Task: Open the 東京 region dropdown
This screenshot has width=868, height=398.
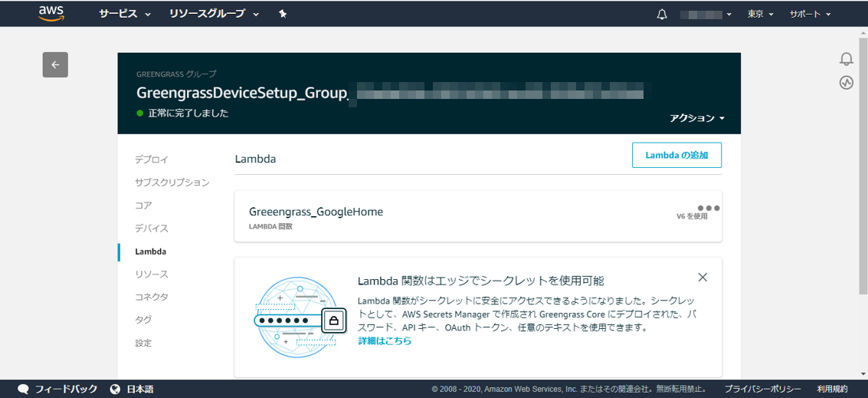Action: click(761, 15)
